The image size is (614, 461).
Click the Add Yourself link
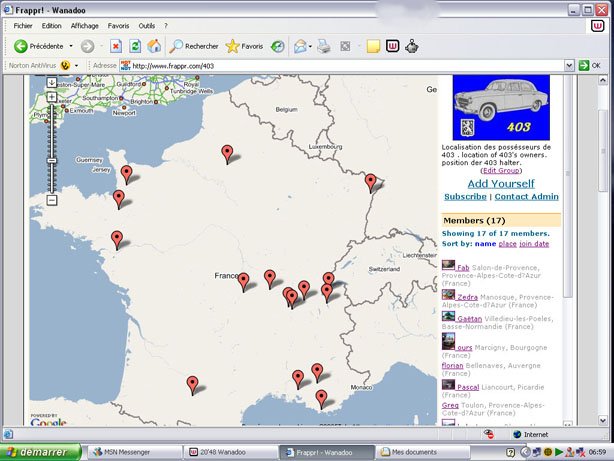click(x=501, y=183)
